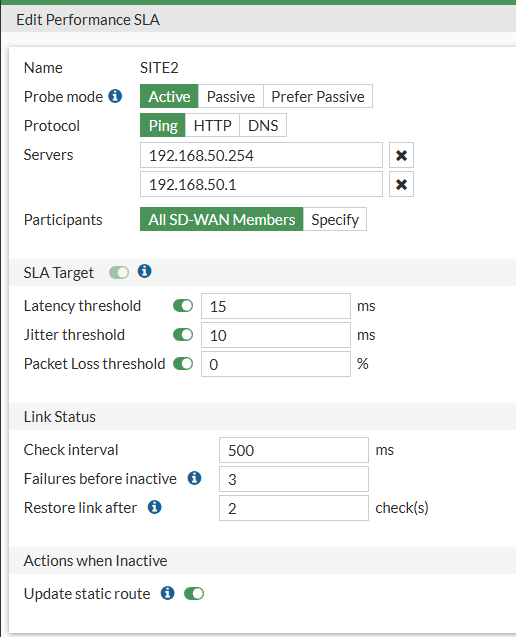Remove server 192.168.50.254 with X icon

point(401,155)
